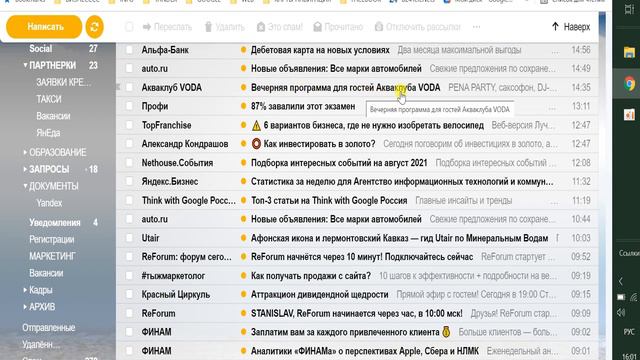Viewport: 640px width, 360px height.
Task: Open PowerPoint in the taskbar
Action: pos(629,115)
